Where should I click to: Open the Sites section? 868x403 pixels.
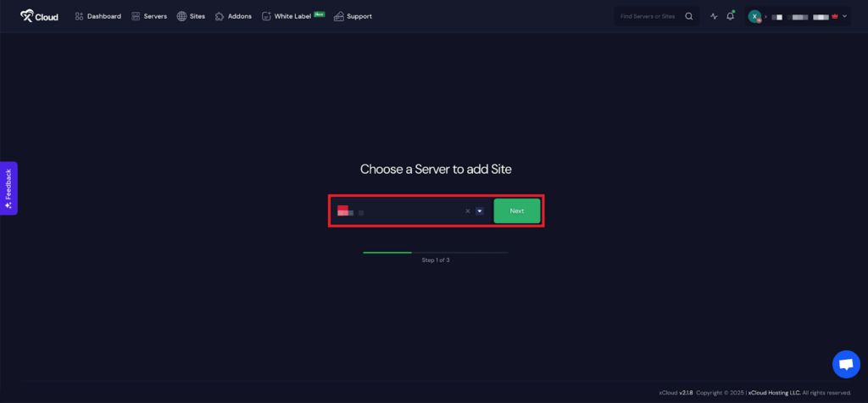pos(191,16)
